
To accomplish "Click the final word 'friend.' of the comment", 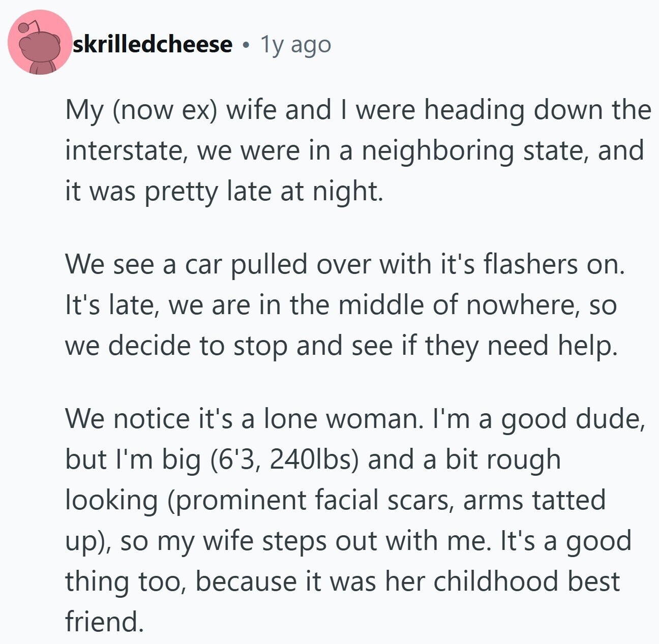I will [105, 622].
